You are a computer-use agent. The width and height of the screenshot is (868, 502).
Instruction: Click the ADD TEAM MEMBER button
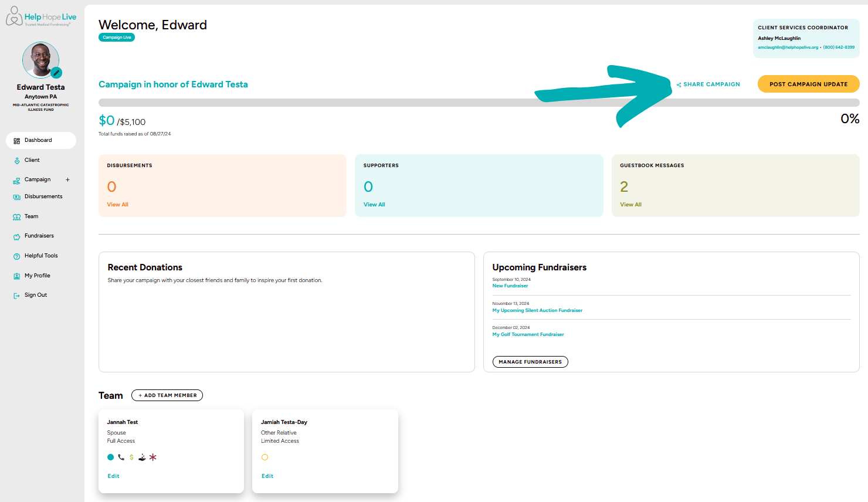coord(167,395)
